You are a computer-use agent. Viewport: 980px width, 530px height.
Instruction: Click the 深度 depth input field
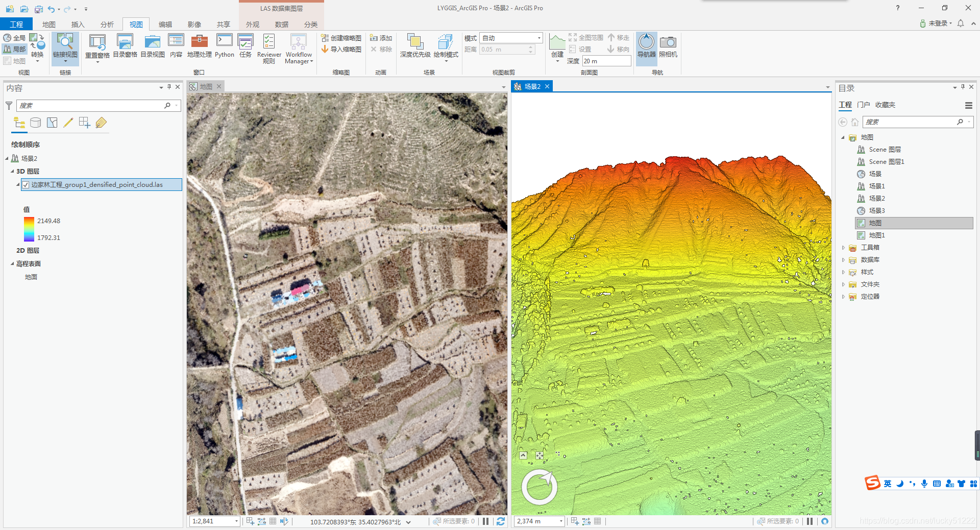[606, 61]
